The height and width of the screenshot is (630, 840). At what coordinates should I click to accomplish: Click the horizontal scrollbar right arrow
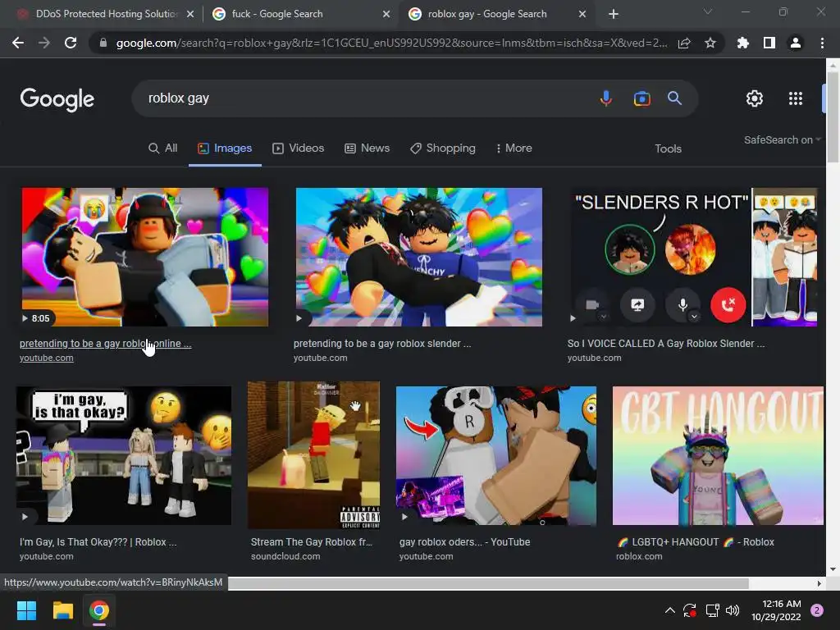coord(819,583)
